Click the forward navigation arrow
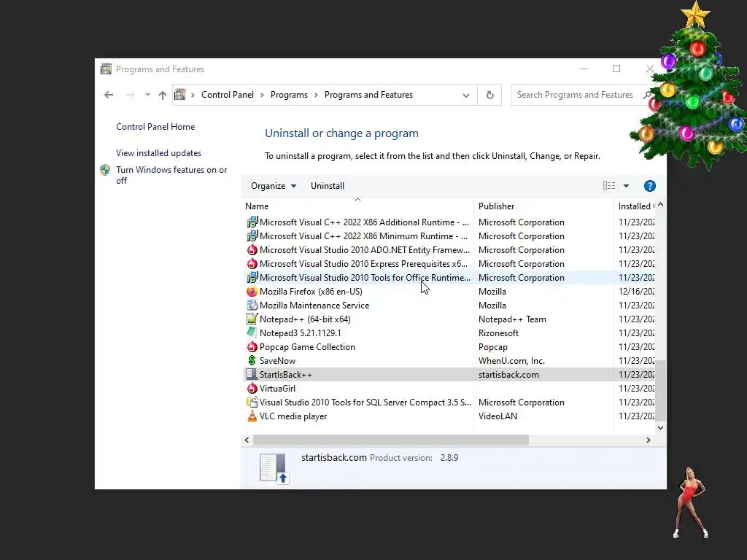 (130, 95)
